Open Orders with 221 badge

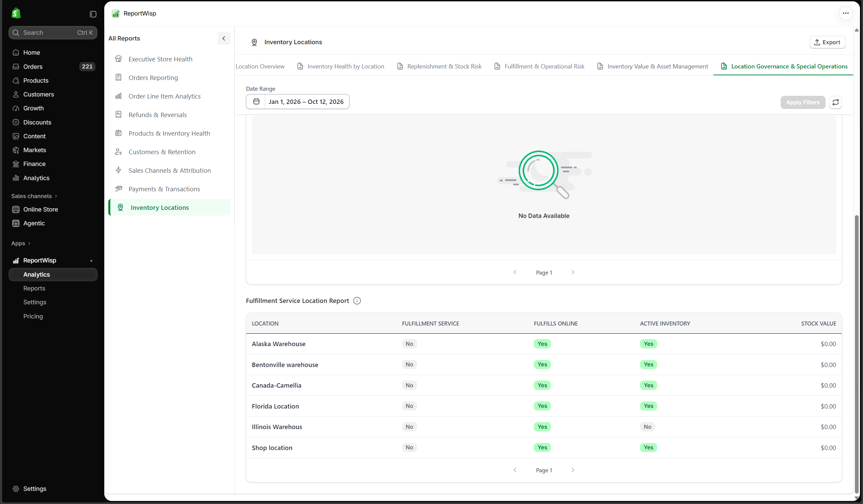click(x=53, y=66)
